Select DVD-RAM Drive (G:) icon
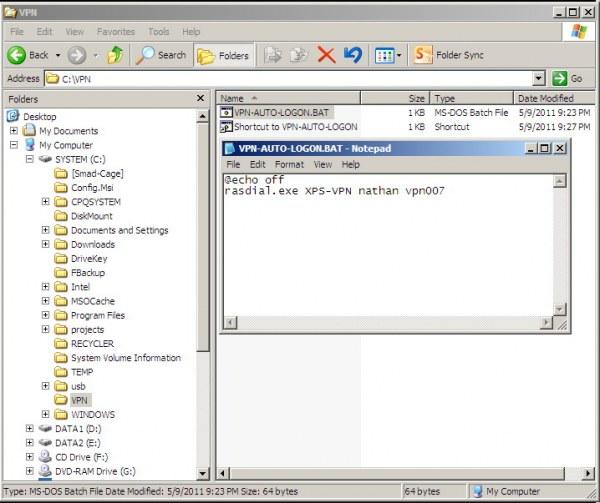600x503 pixels. [45, 470]
